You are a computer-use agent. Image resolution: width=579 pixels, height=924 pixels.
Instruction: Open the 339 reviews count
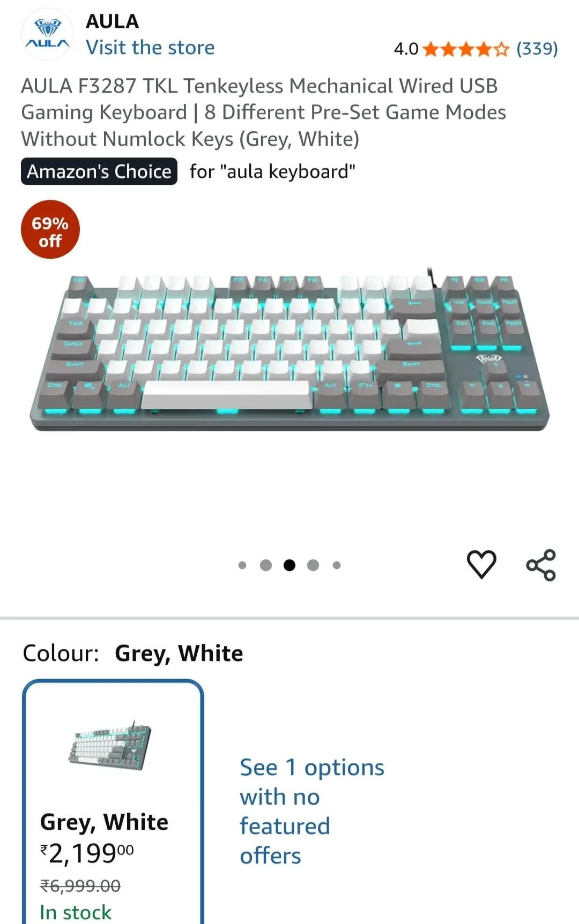[537, 49]
